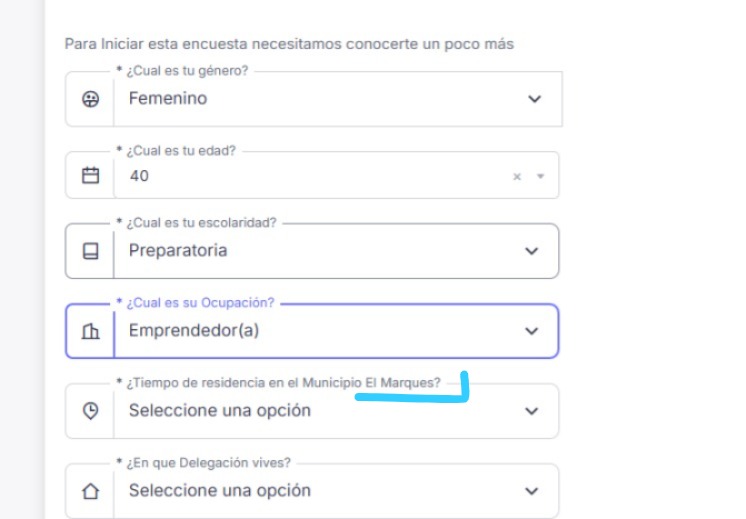
Task: Click the Emprendedor(a) occupation field
Action: click(300, 331)
